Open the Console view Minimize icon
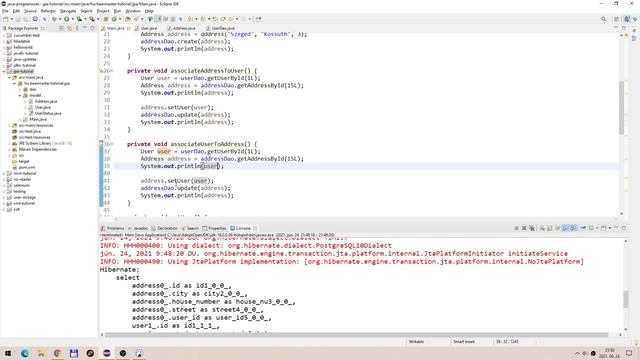 click(616, 228)
